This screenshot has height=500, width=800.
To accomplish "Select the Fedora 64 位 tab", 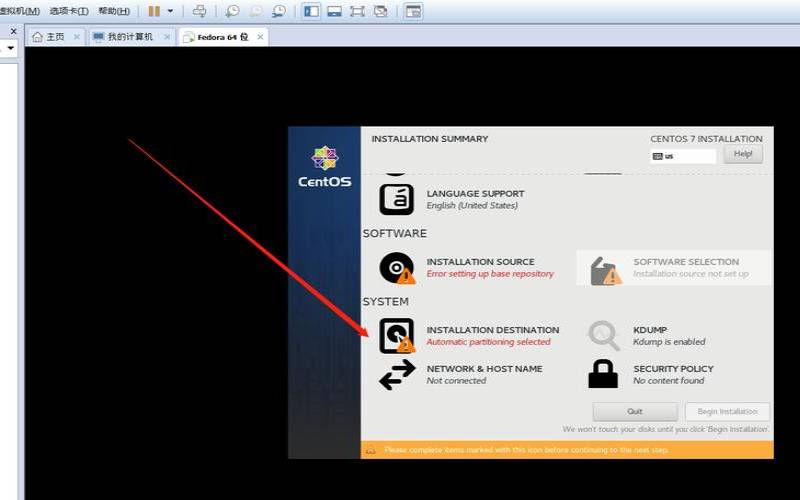I will point(223,37).
